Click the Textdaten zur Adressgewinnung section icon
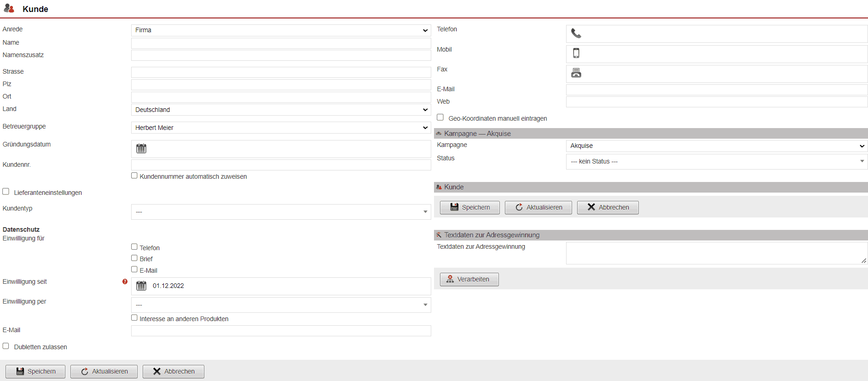This screenshot has height=381, width=868. coord(439,235)
